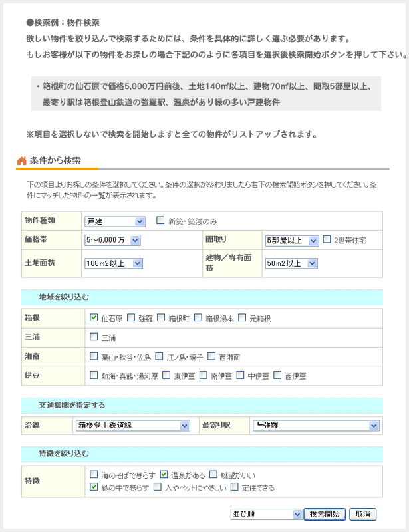The image size is (409, 532).
Task: Open the 沿線 dropdown showing 箱根登山鉄道線
Action: coord(133,425)
